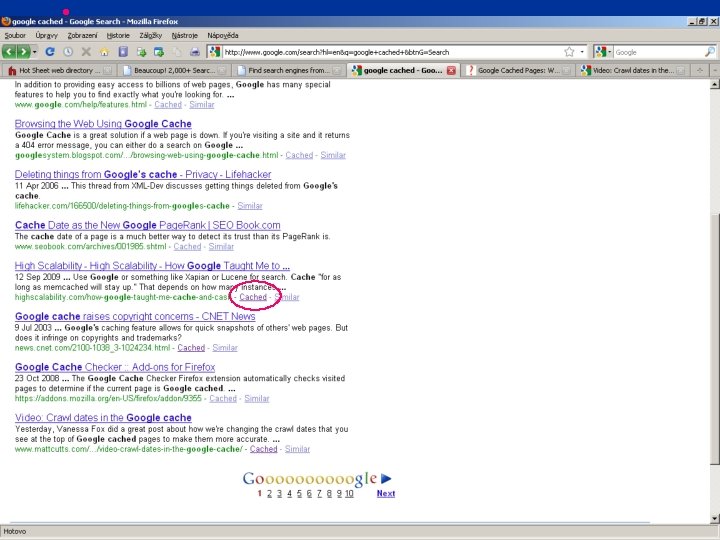Open the Záložky menu

[151, 35]
